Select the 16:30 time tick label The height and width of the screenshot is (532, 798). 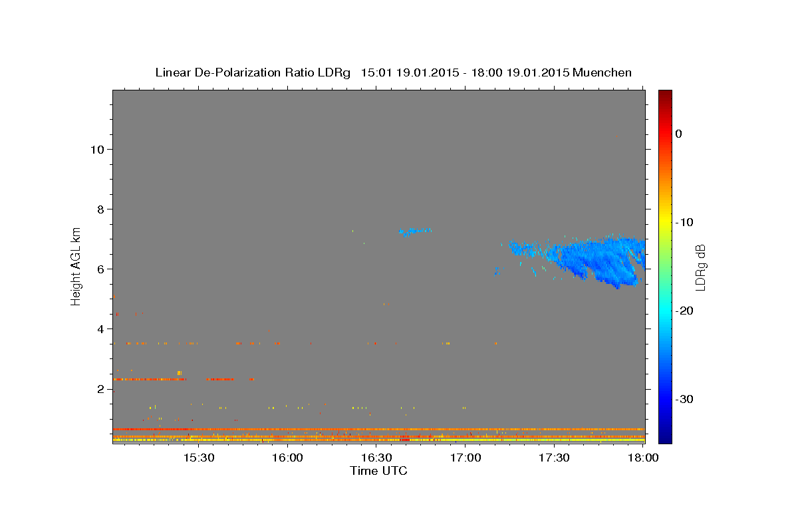(x=376, y=458)
